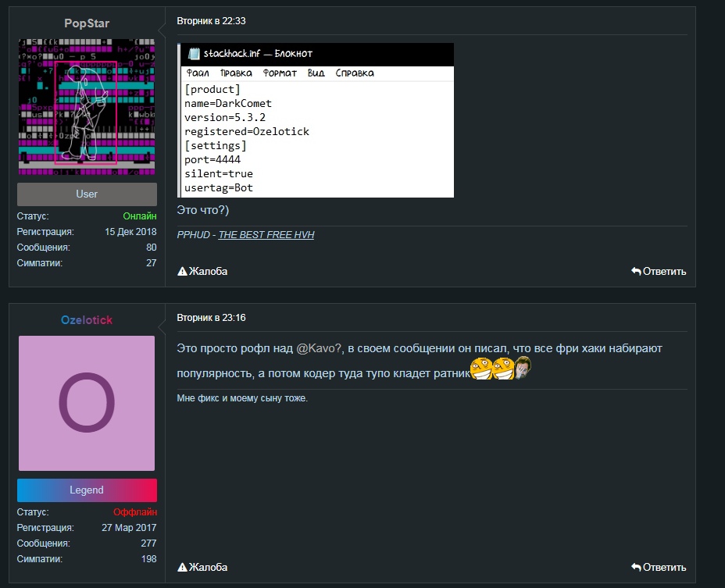Click the gray User rank badge
Viewport: 725px width, 588px height.
[x=87, y=194]
